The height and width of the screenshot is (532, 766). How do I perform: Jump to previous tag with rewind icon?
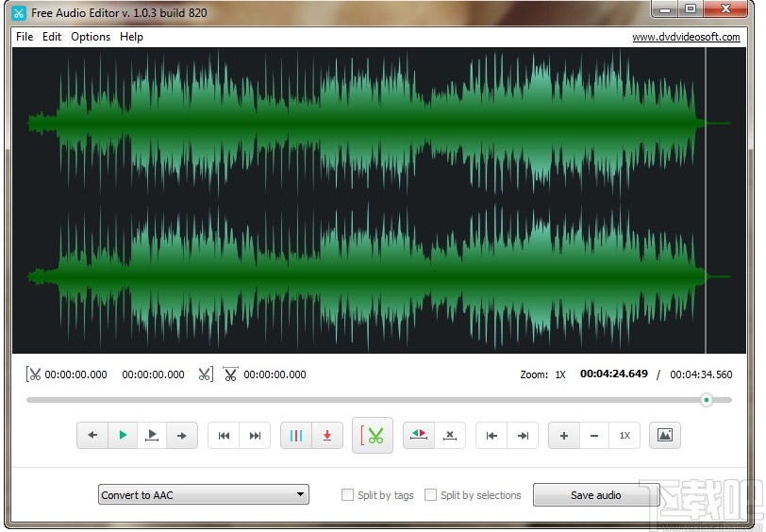point(224,435)
